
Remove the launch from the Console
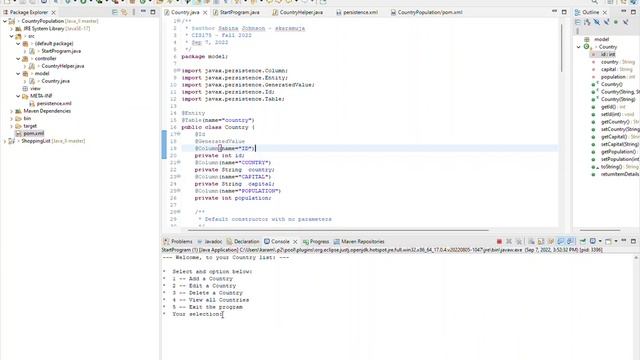[x=509, y=242]
